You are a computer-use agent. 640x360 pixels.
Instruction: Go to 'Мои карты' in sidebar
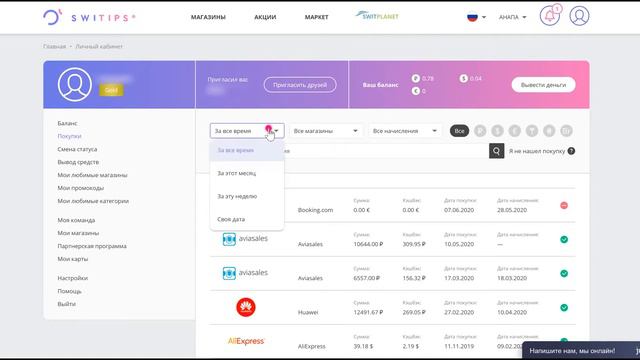[73, 259]
